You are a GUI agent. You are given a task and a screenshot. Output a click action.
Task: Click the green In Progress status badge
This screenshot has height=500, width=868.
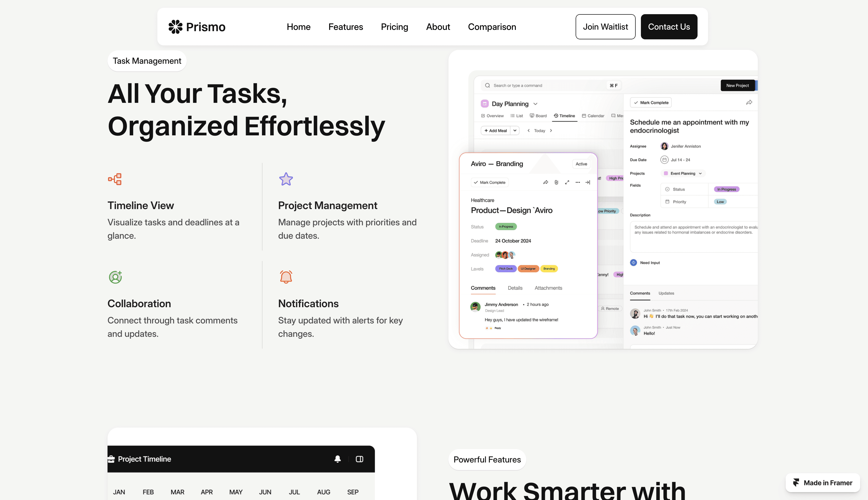(x=506, y=227)
